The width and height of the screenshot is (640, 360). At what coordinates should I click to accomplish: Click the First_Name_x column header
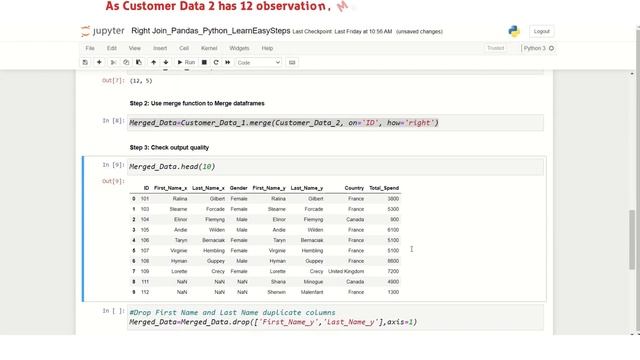(170, 188)
